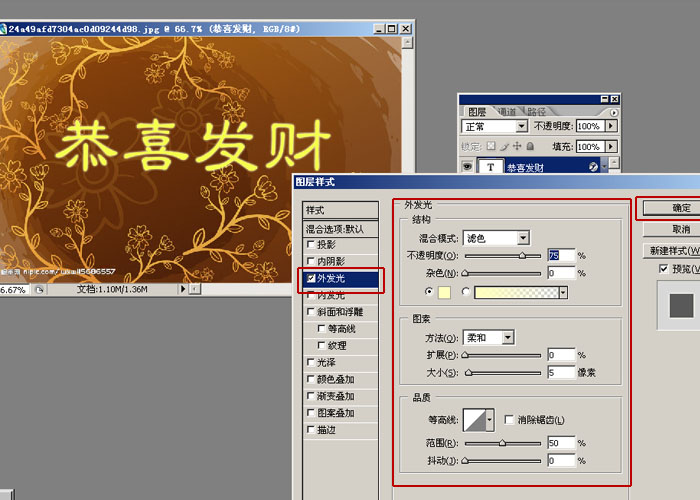
Task: Click the 杂色 noise slider
Action: (x=503, y=273)
